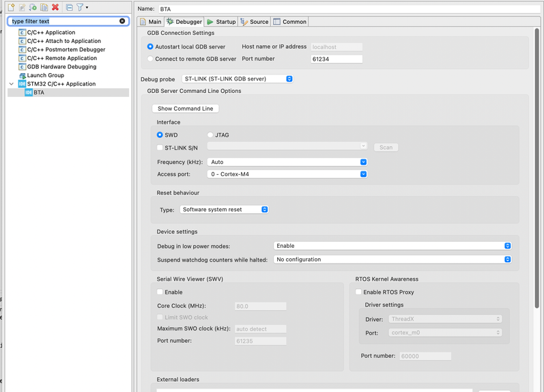
Task: Click the Host name localhost field
Action: click(337, 47)
